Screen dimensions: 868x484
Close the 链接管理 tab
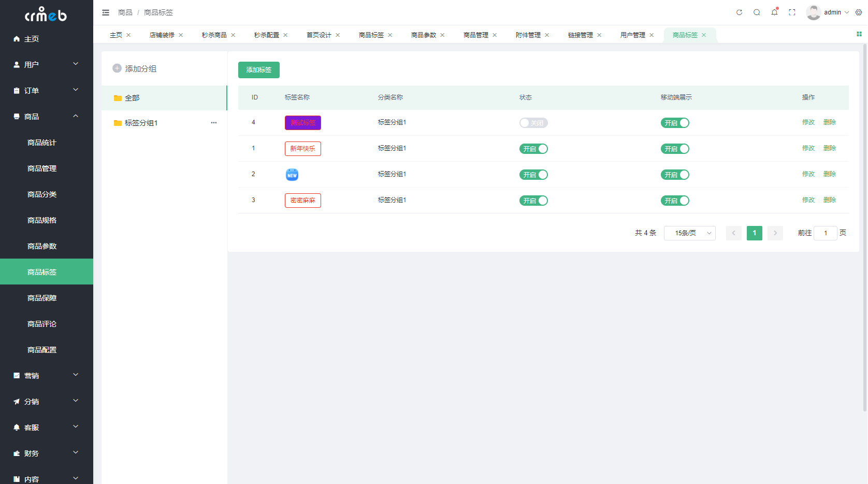coord(599,35)
